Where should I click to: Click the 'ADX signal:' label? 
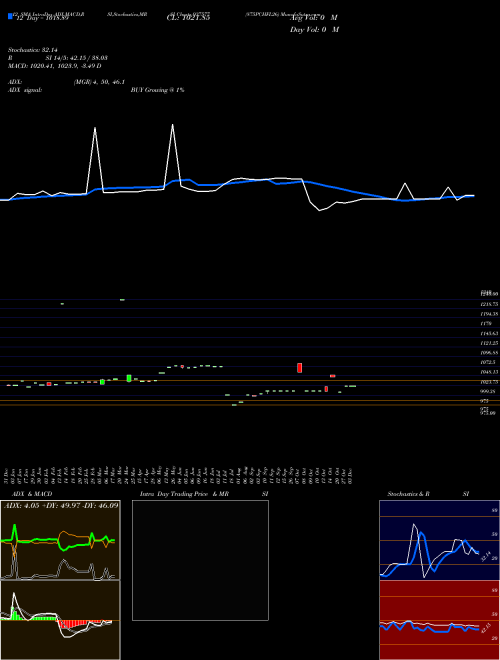25,90
